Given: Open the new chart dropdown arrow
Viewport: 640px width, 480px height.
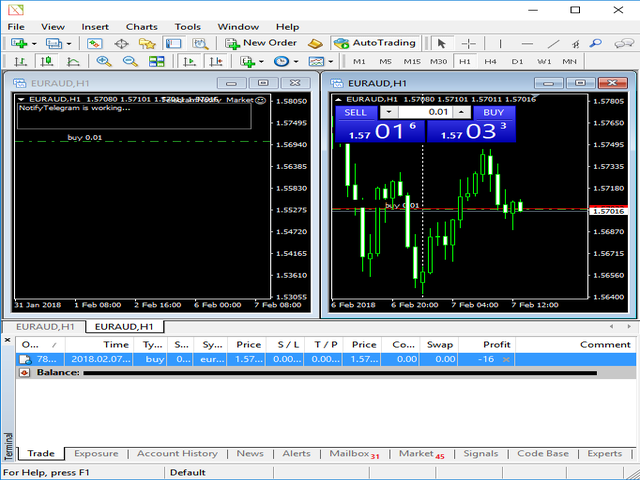Looking at the screenshot, I should [x=33, y=43].
